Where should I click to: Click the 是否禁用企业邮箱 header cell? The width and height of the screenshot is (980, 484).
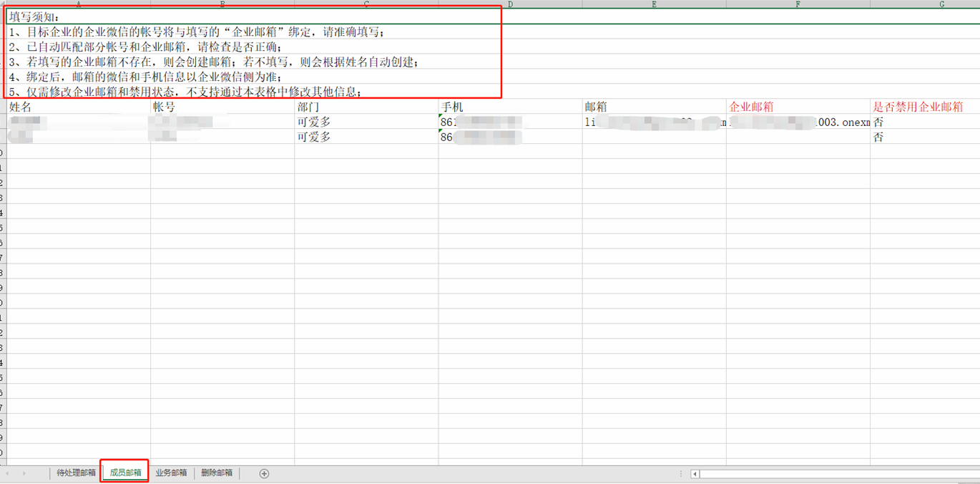924,107
